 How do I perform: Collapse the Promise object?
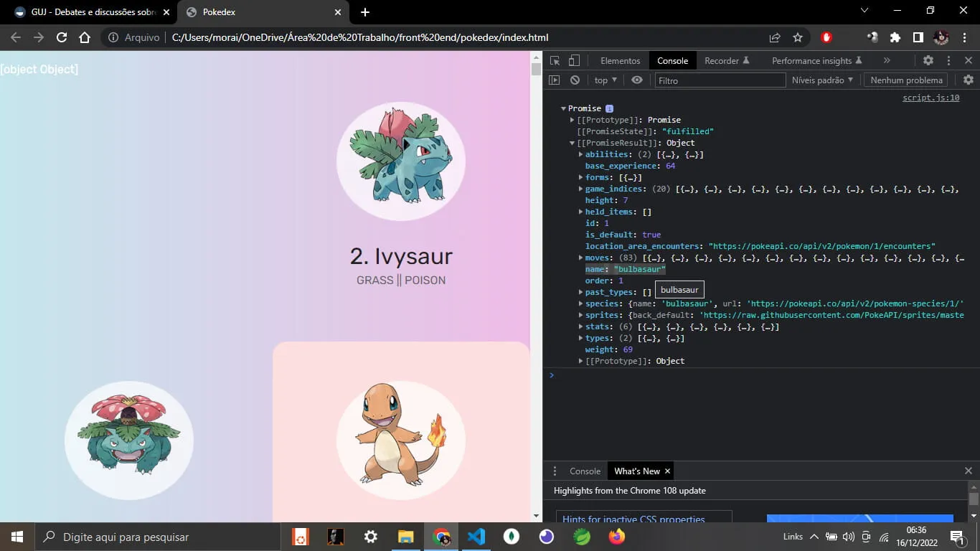click(564, 108)
